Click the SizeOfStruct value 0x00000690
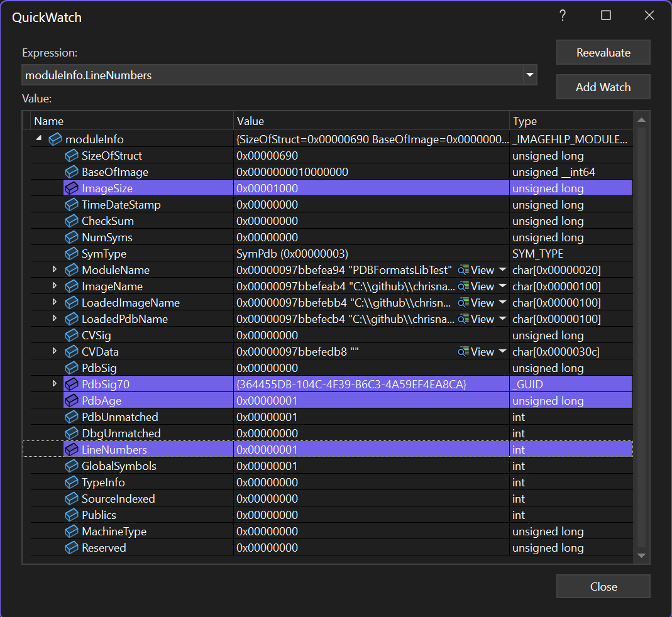Screen dimensions: 672x617 pos(267,156)
